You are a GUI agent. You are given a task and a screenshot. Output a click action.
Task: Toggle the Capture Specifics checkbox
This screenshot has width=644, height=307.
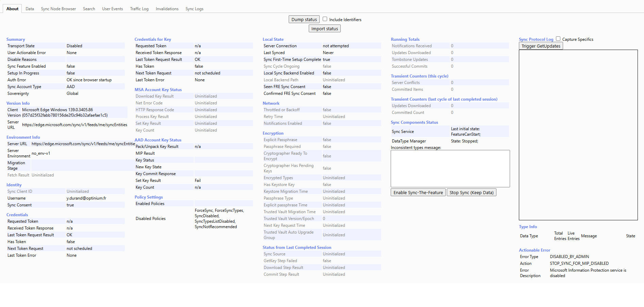tap(558, 39)
